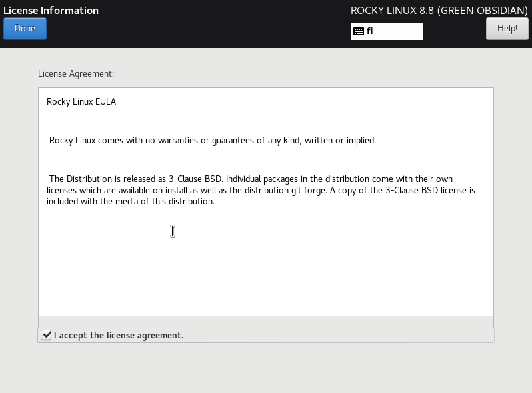This screenshot has width=532, height=393.
Task: Click the empty white area of the keyboard layout box
Action: point(400,31)
